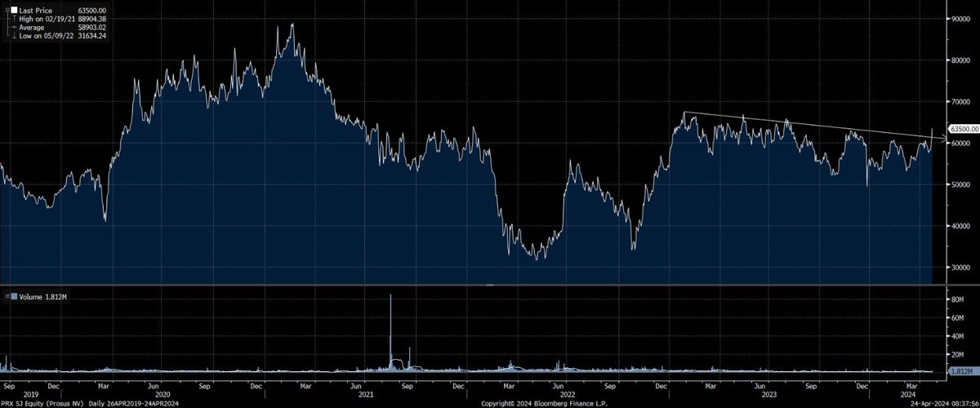
Task: Click the tall volume spike bar in 2021
Action: pyautogui.click(x=390, y=333)
